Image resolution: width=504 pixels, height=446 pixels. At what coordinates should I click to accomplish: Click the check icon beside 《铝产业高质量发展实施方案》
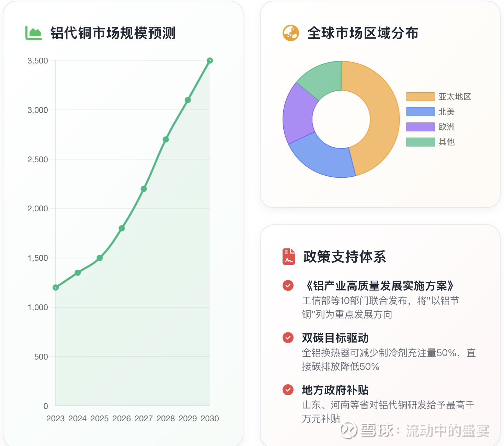tap(288, 285)
